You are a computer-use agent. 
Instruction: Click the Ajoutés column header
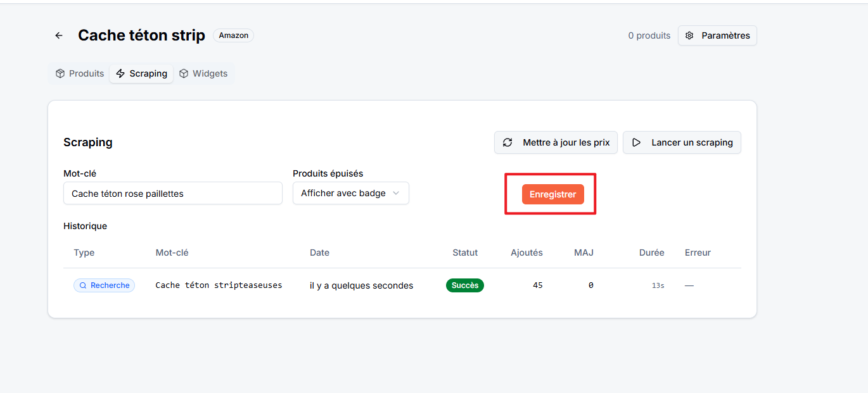[527, 253]
